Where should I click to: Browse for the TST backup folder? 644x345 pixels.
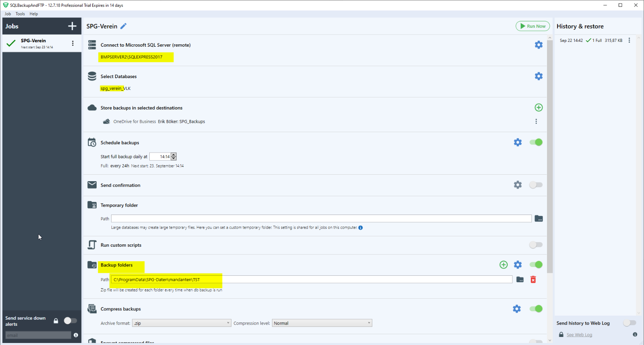[520, 279]
